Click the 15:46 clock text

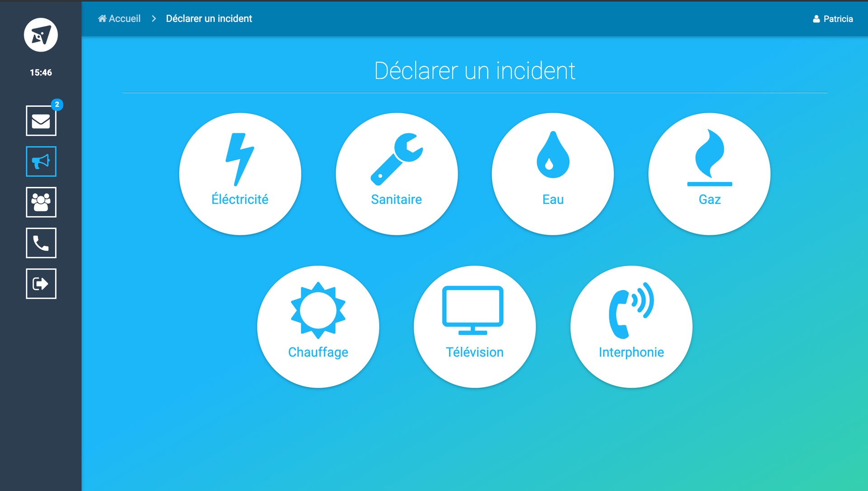coord(41,72)
